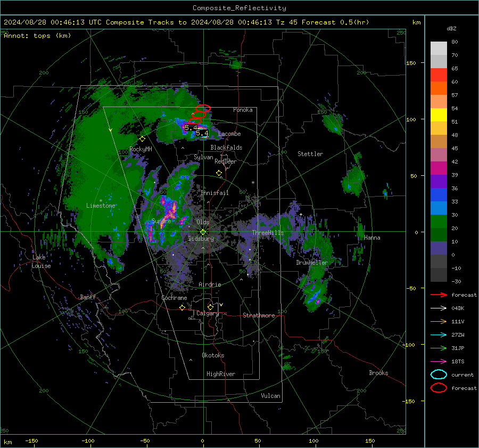
Task: Click the Calgary city label
Action: click(208, 313)
